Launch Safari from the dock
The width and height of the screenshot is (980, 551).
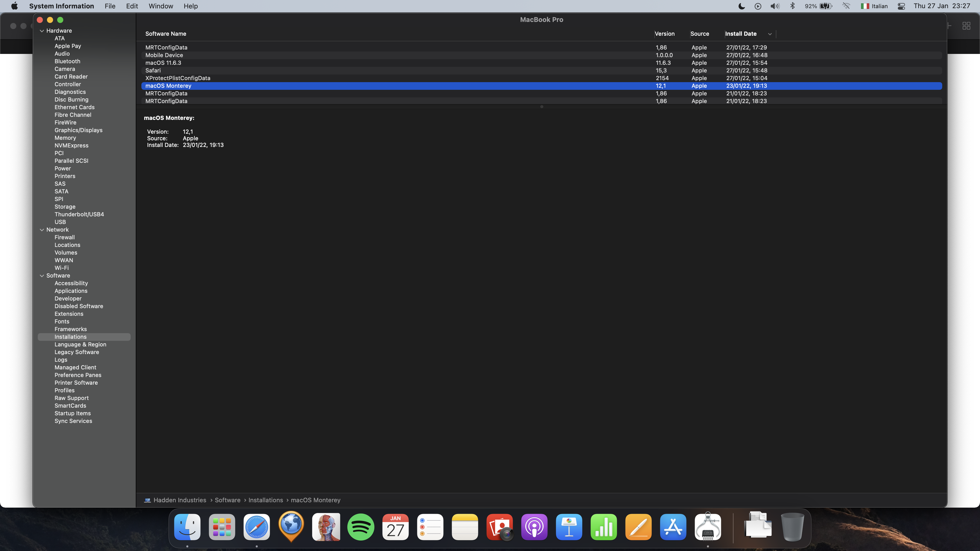click(256, 527)
